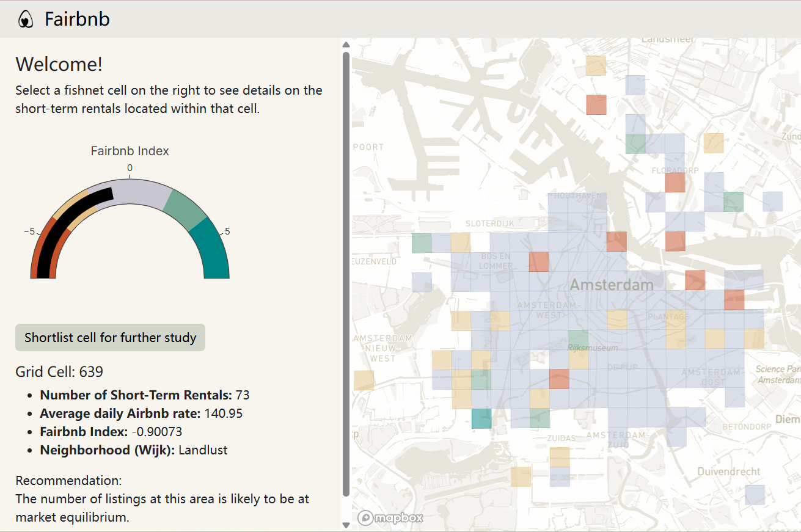This screenshot has width=801, height=532.
Task: Click the "Recommendation:" label
Action: coord(68,480)
